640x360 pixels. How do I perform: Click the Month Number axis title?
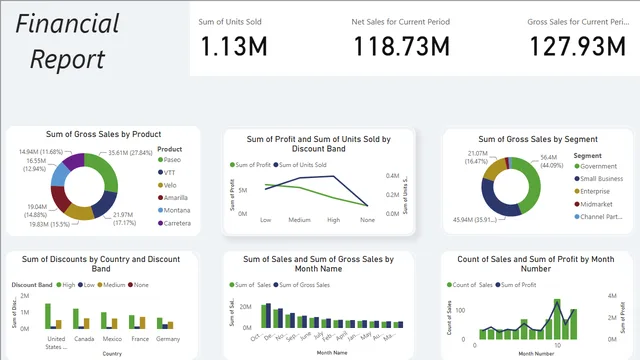tap(536, 353)
